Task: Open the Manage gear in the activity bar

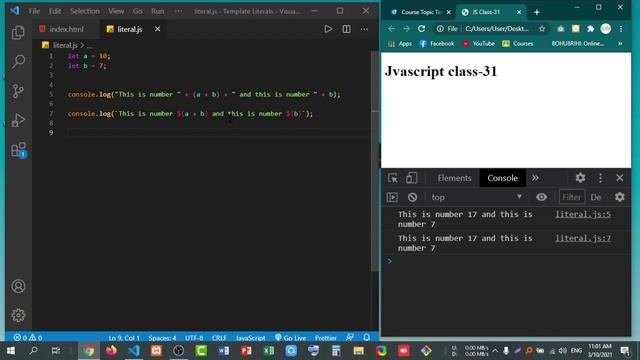Action: click(x=18, y=315)
